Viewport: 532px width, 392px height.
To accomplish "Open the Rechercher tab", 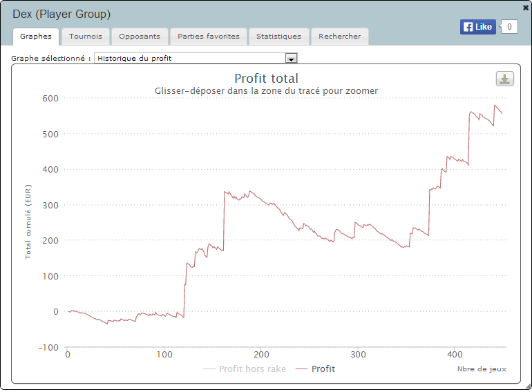I will click(339, 37).
